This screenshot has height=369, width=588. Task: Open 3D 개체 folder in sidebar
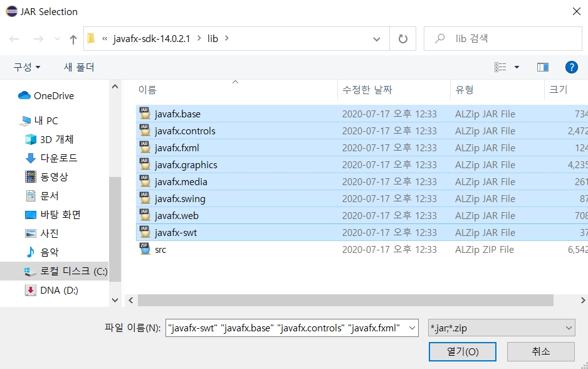pyautogui.click(x=56, y=139)
